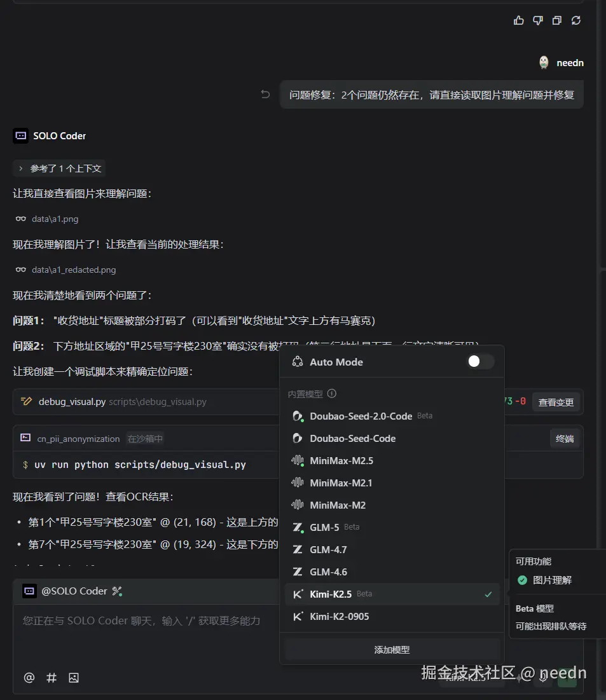
Task: Select the GLM-5 Beta model
Action: pyautogui.click(x=392, y=527)
